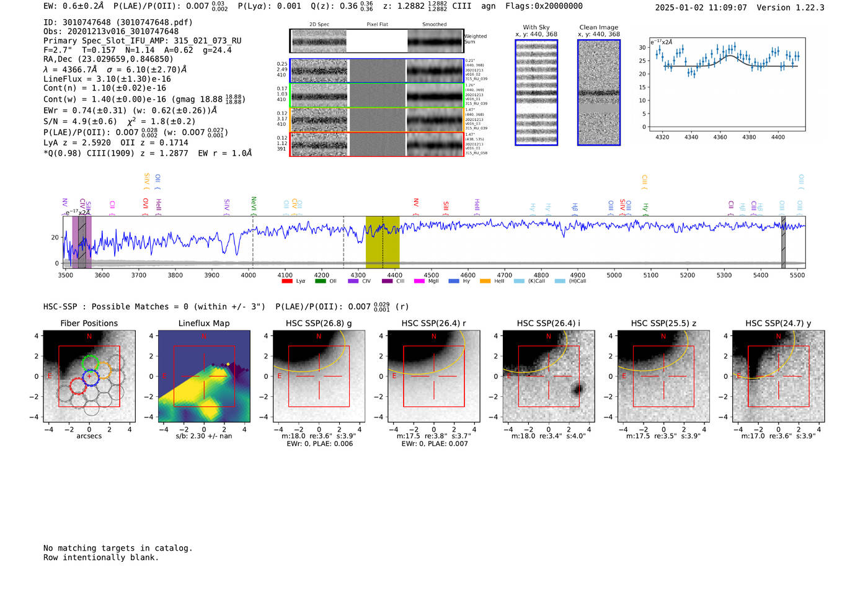
Task: Click the yellow highlighted band near 4366Å
Action: point(383,242)
